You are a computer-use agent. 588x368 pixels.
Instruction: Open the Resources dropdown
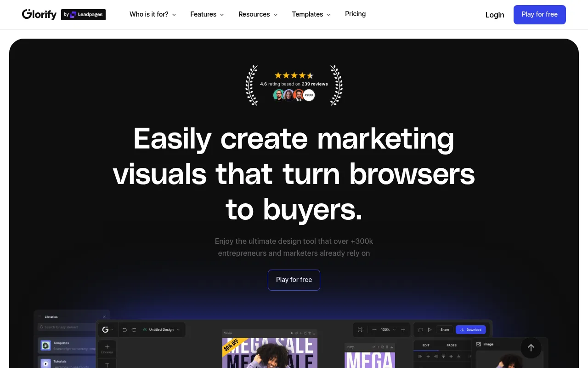coord(258,14)
